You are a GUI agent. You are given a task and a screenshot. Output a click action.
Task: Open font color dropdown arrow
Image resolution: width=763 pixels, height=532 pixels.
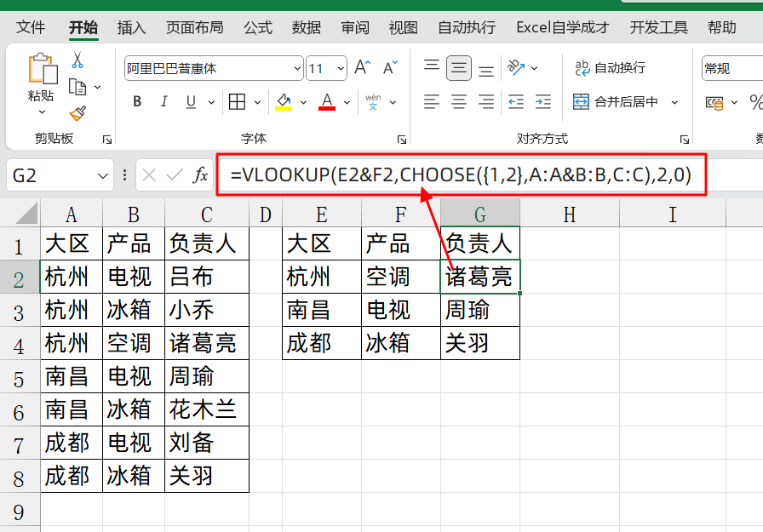click(x=347, y=103)
